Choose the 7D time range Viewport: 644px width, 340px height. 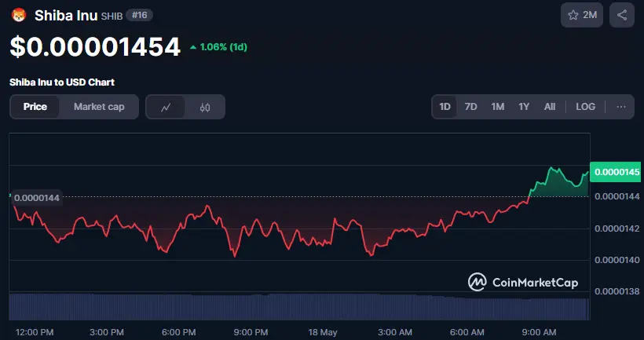click(x=470, y=107)
